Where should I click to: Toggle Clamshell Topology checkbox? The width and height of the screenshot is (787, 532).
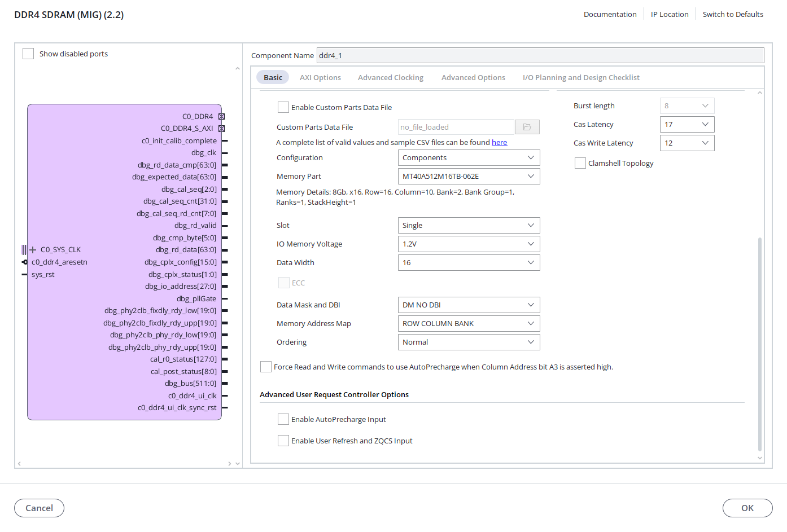click(580, 163)
